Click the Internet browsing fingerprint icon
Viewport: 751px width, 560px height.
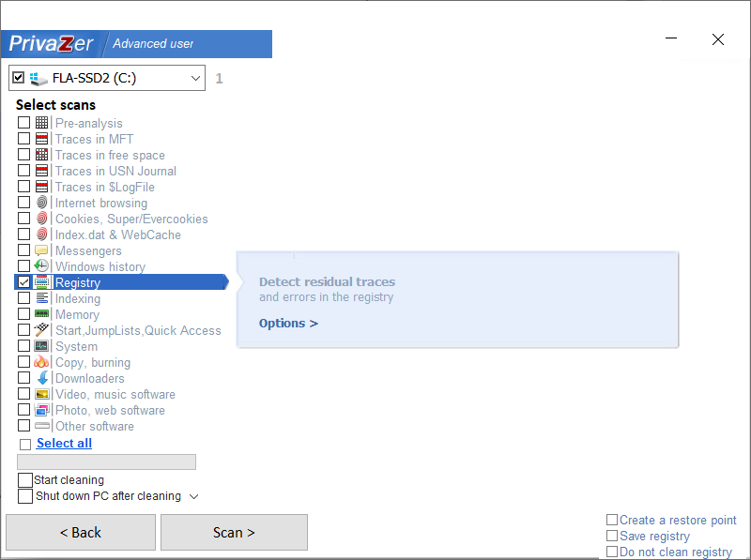41,203
